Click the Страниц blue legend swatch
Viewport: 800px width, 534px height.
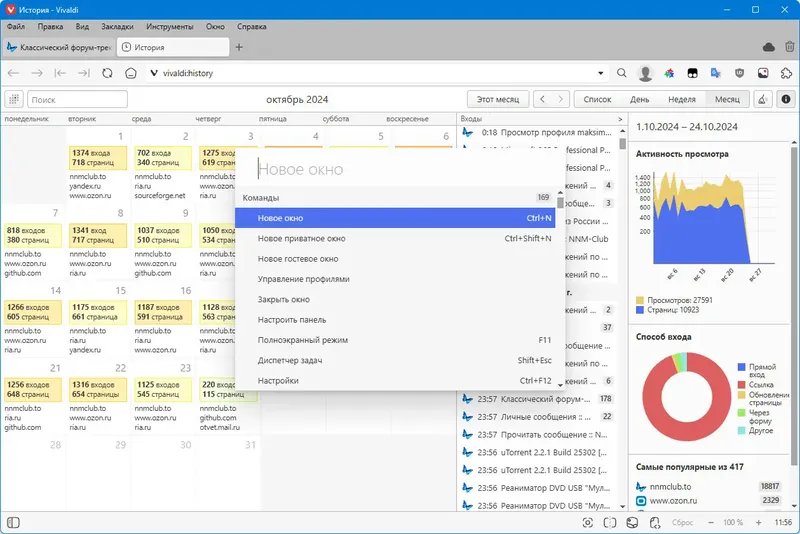pos(640,310)
